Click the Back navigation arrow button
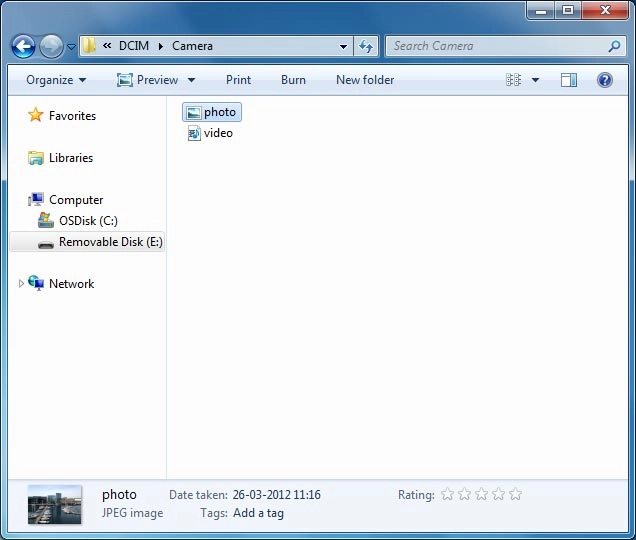 tap(23, 46)
